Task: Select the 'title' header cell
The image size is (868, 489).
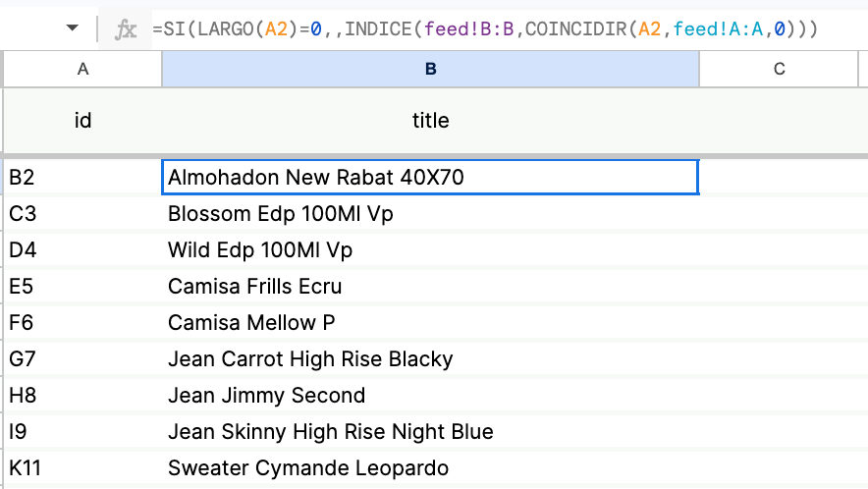Action: tap(431, 120)
